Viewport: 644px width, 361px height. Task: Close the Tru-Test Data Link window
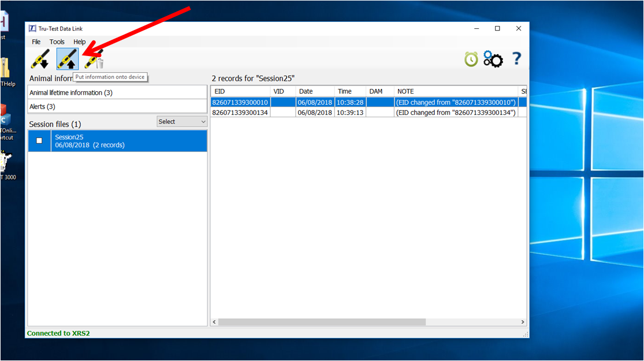[x=519, y=28]
